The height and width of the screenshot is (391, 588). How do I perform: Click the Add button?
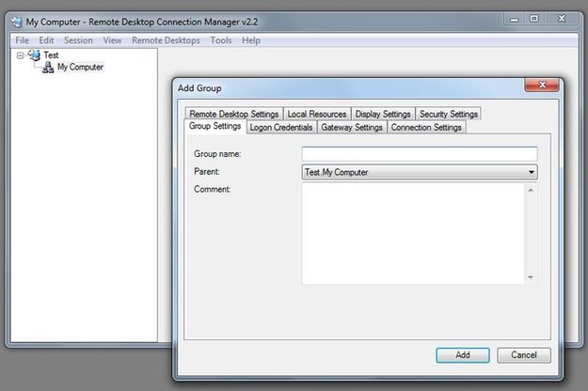462,355
